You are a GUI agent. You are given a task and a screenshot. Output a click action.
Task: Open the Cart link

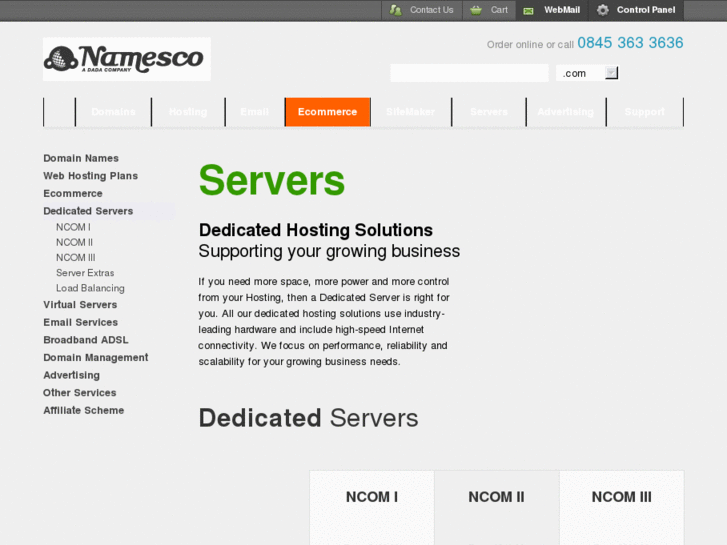click(499, 10)
